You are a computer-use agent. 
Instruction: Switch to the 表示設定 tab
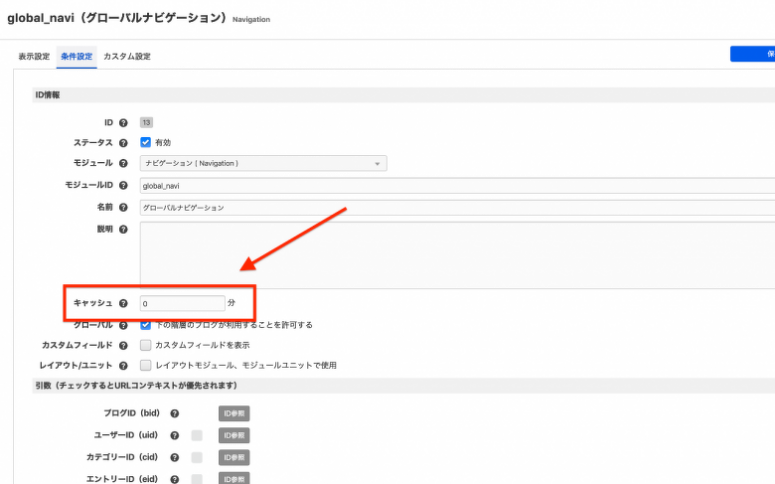click(34, 57)
